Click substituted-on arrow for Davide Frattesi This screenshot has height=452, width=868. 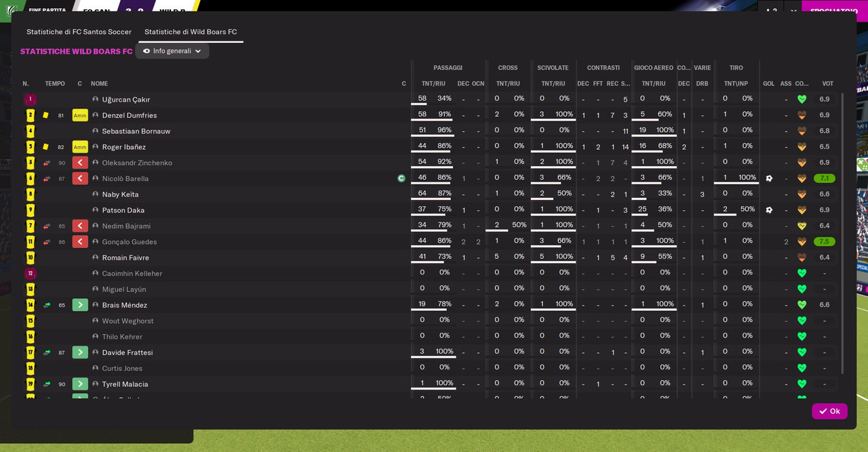click(80, 352)
